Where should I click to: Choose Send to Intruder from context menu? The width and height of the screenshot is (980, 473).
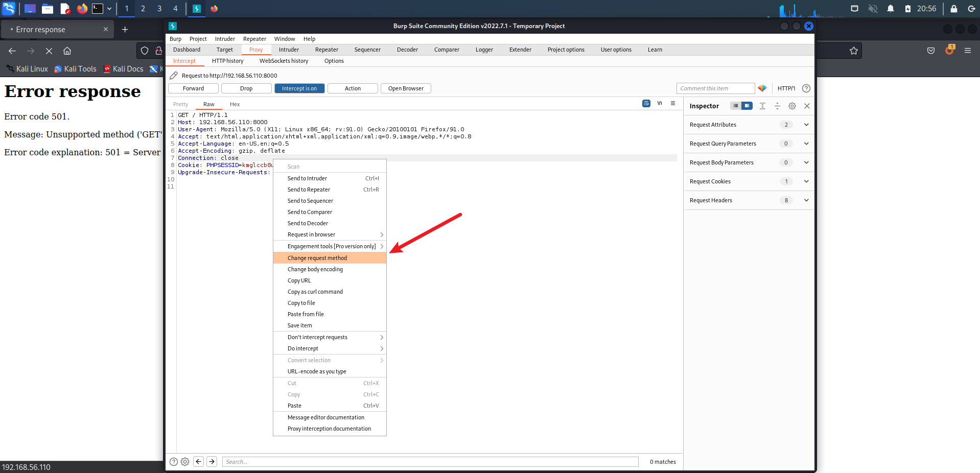pyautogui.click(x=330, y=178)
